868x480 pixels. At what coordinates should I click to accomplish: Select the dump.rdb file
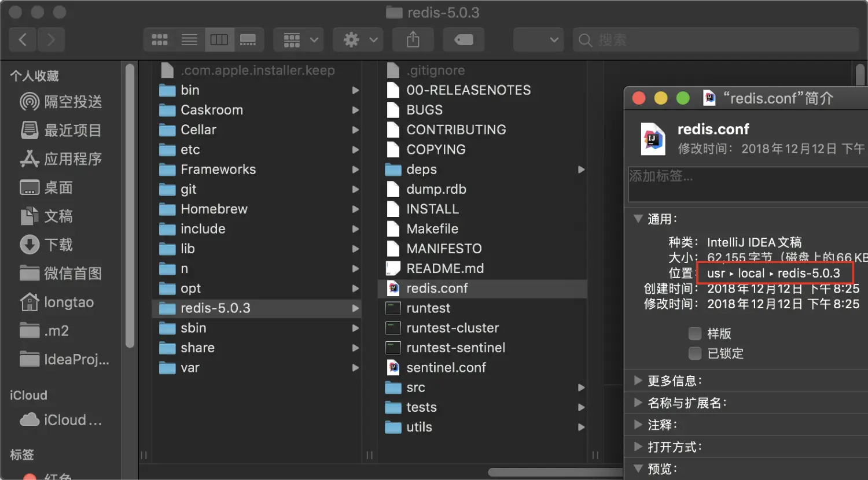coord(483,189)
